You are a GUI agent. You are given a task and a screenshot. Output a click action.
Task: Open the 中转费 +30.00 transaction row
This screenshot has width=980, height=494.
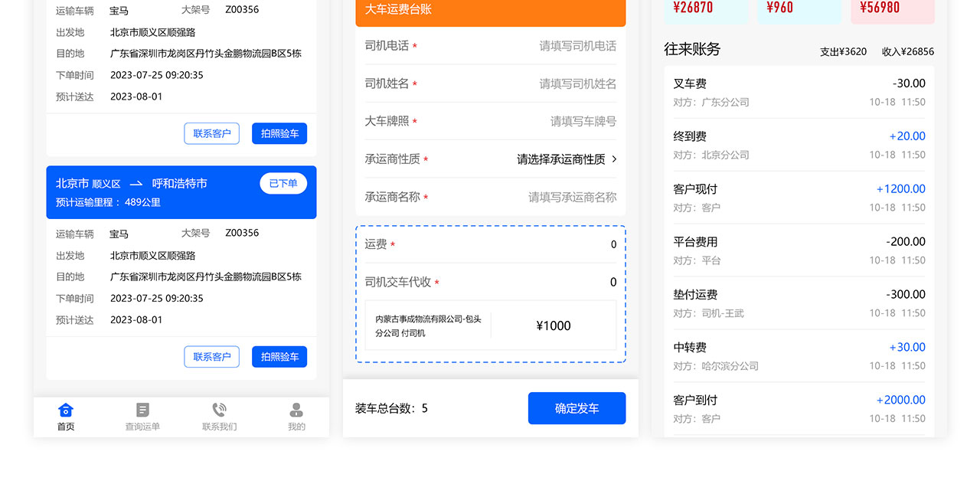click(799, 356)
